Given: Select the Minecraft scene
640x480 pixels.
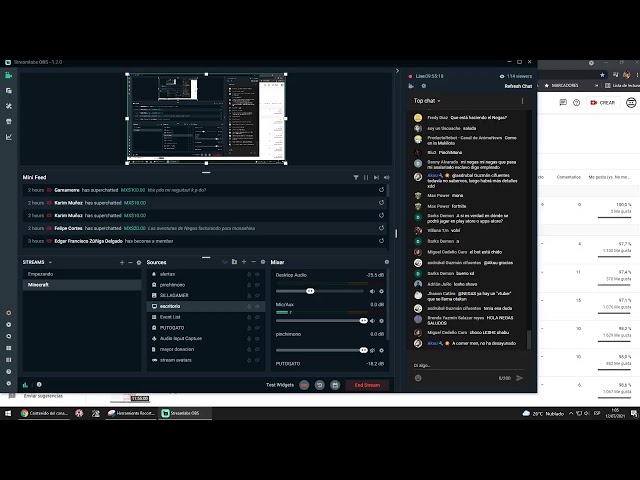Looking at the screenshot, I should coord(82,285).
